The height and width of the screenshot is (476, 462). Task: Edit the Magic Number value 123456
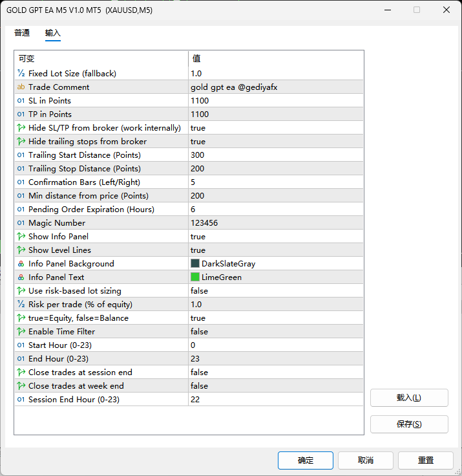coord(276,223)
